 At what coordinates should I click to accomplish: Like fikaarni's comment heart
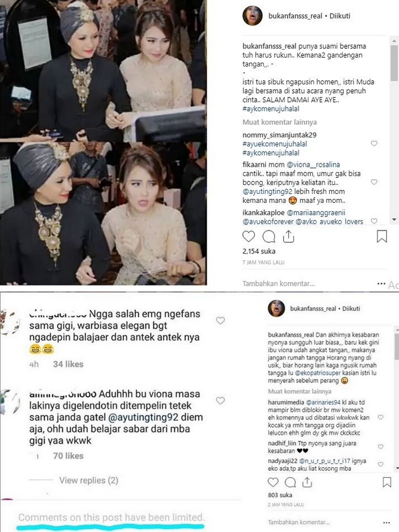(x=374, y=182)
